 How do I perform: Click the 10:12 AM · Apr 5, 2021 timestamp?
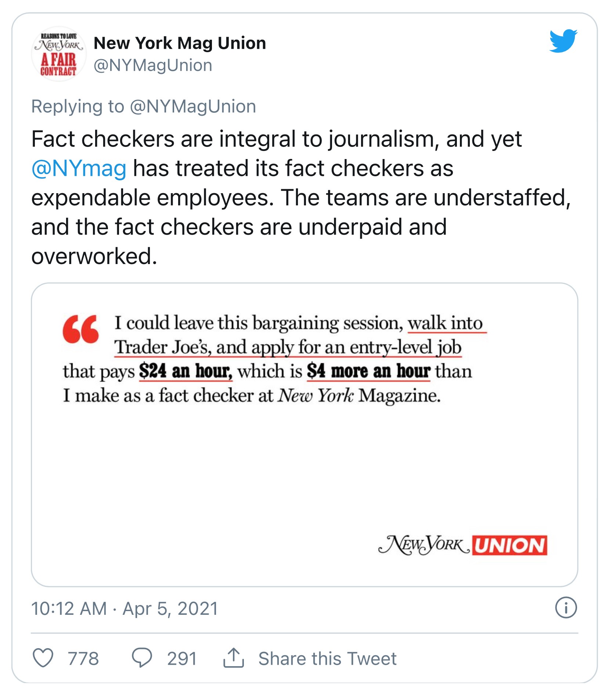pos(125,609)
